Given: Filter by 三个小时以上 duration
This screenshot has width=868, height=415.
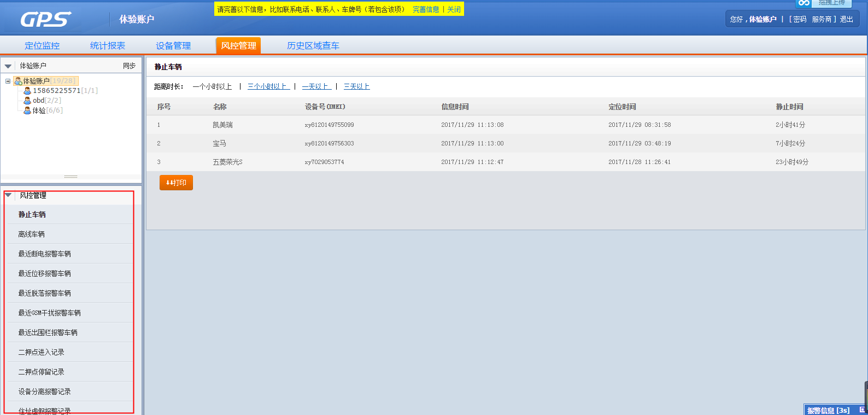Looking at the screenshot, I should [x=268, y=86].
